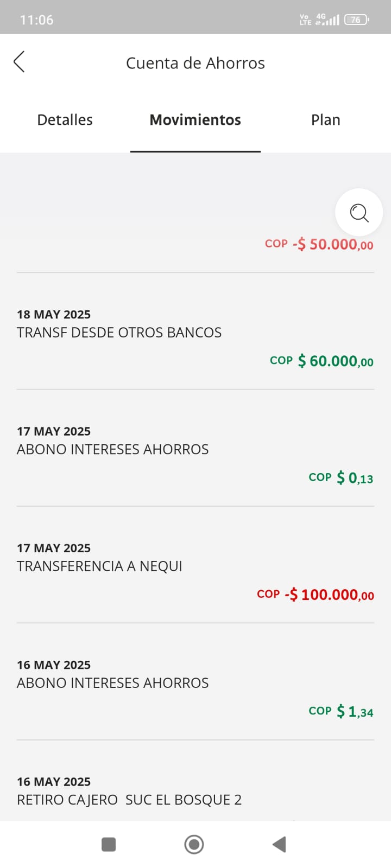Open the search magnifier button
Viewport: 391px width, 868px height.
pyautogui.click(x=359, y=213)
